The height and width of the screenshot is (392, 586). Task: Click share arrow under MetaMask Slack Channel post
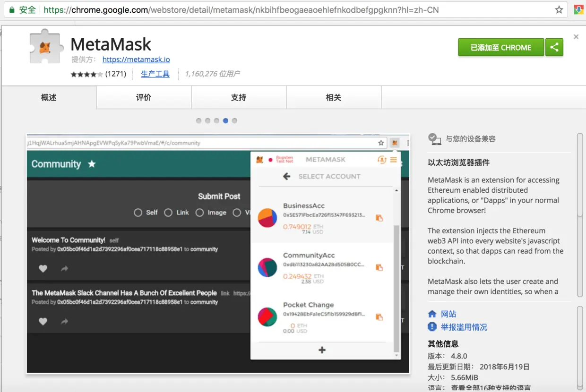click(x=65, y=321)
